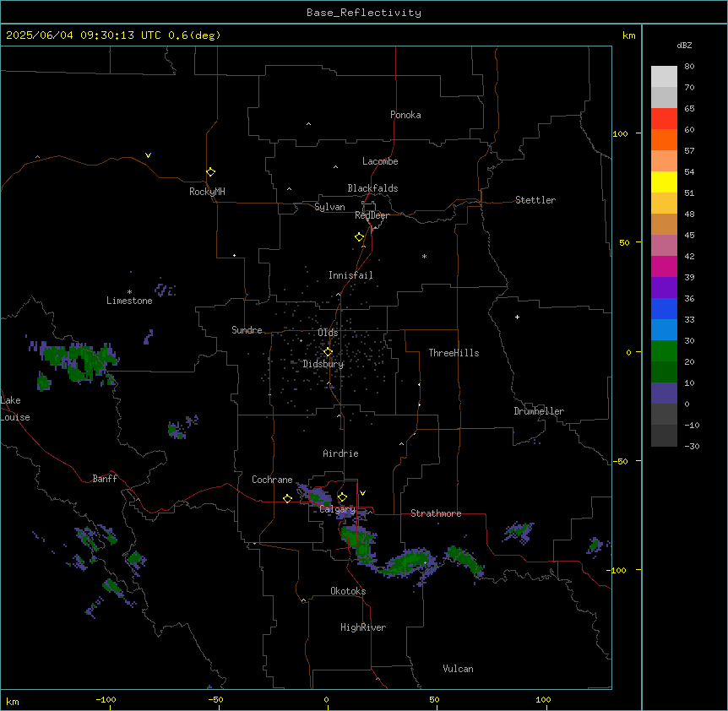Screen dimensions: 728x711
Task: Click the RockyMH label
Action: (207, 192)
